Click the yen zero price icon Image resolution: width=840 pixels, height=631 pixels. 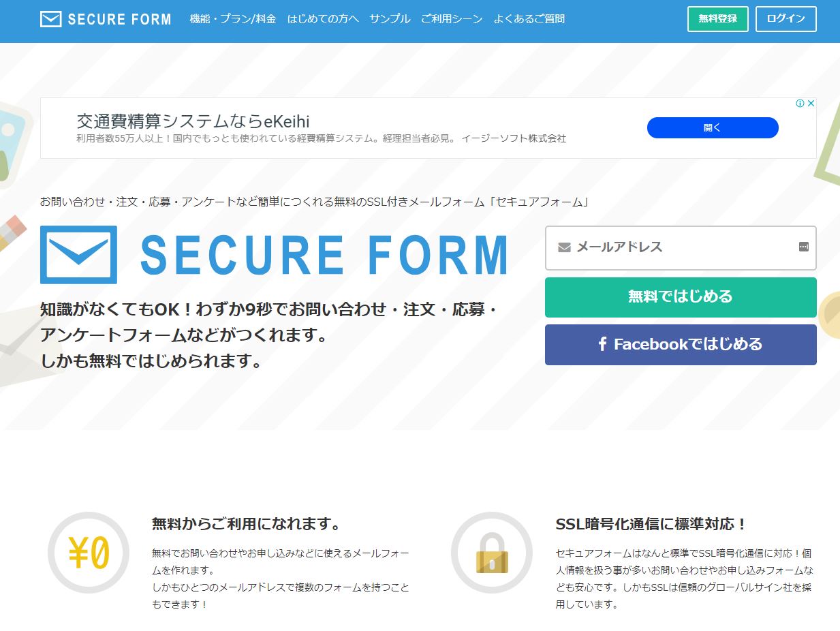click(89, 552)
